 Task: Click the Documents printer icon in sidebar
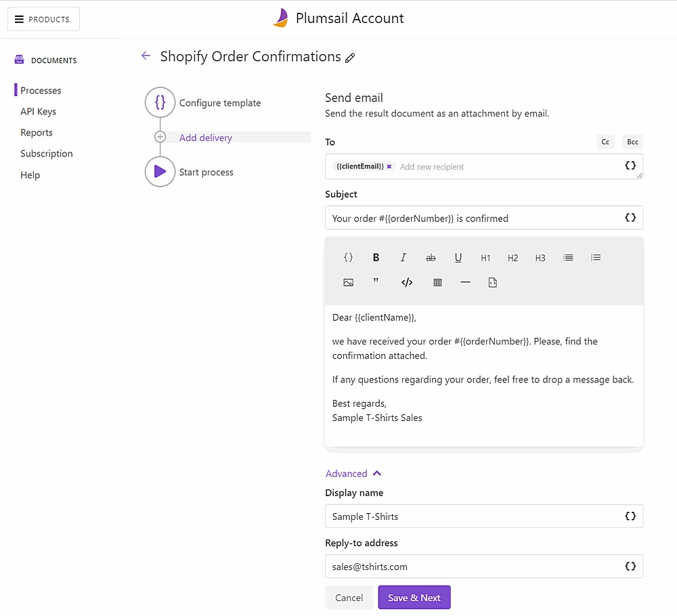click(x=19, y=60)
